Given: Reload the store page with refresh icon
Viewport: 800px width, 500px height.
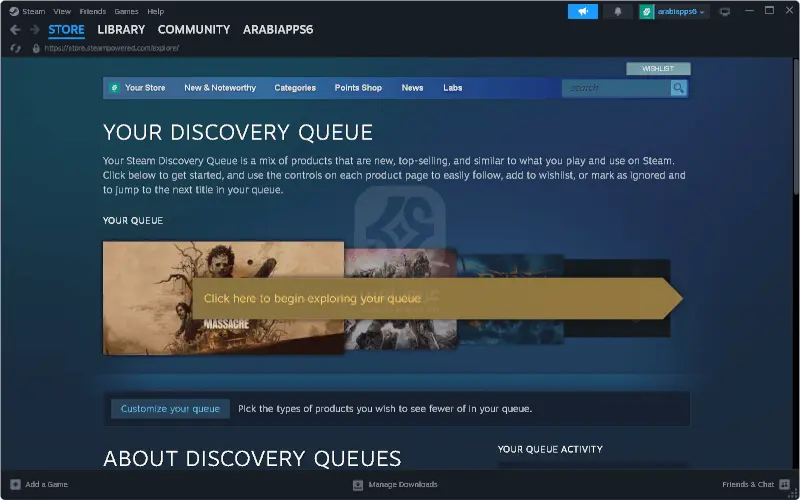Looking at the screenshot, I should [x=16, y=48].
